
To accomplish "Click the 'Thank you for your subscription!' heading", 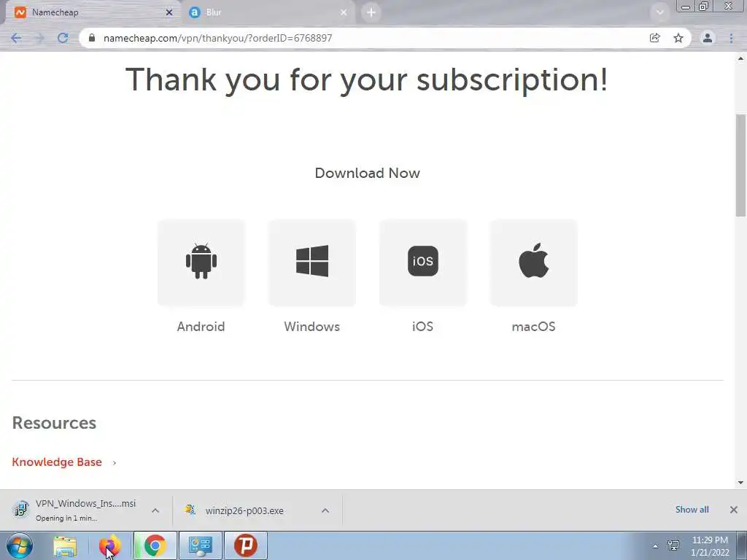I will click(367, 79).
